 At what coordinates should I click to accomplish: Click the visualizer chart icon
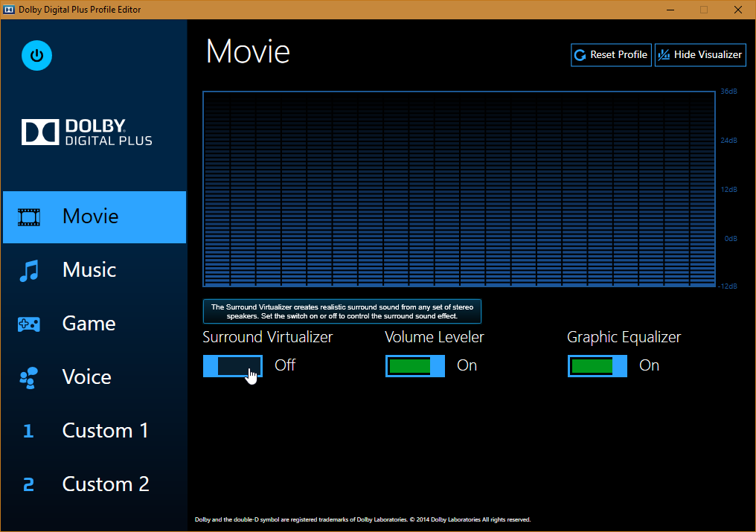(664, 55)
